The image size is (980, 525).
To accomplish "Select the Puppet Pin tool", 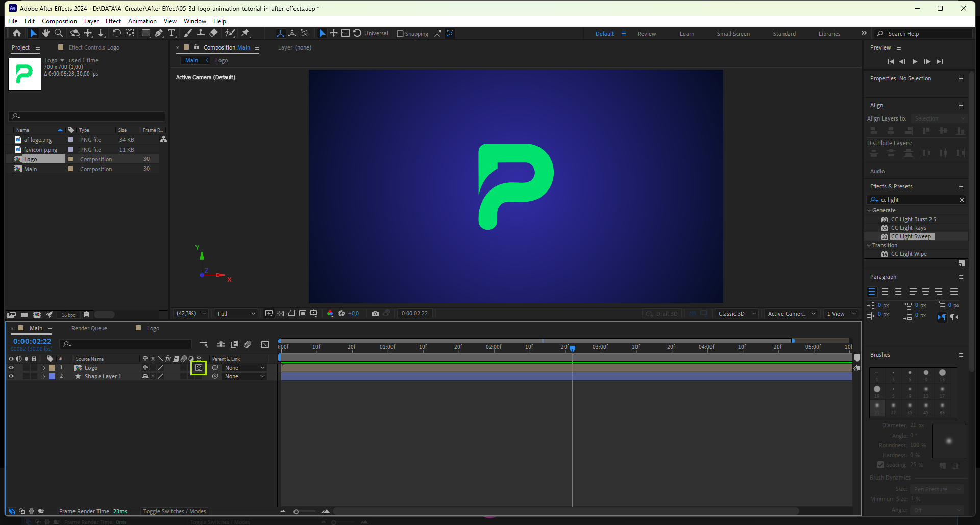I will 246,33.
